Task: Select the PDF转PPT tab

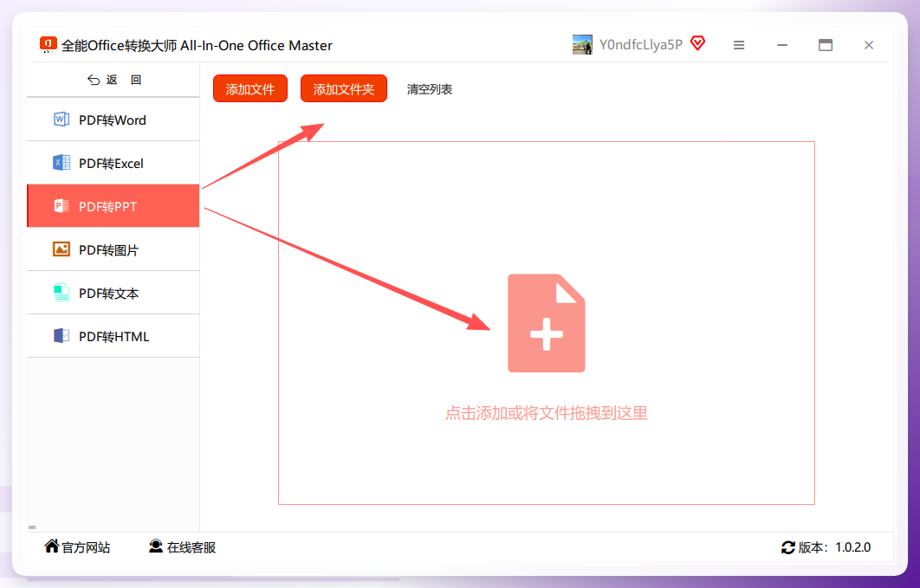Action: (x=113, y=206)
